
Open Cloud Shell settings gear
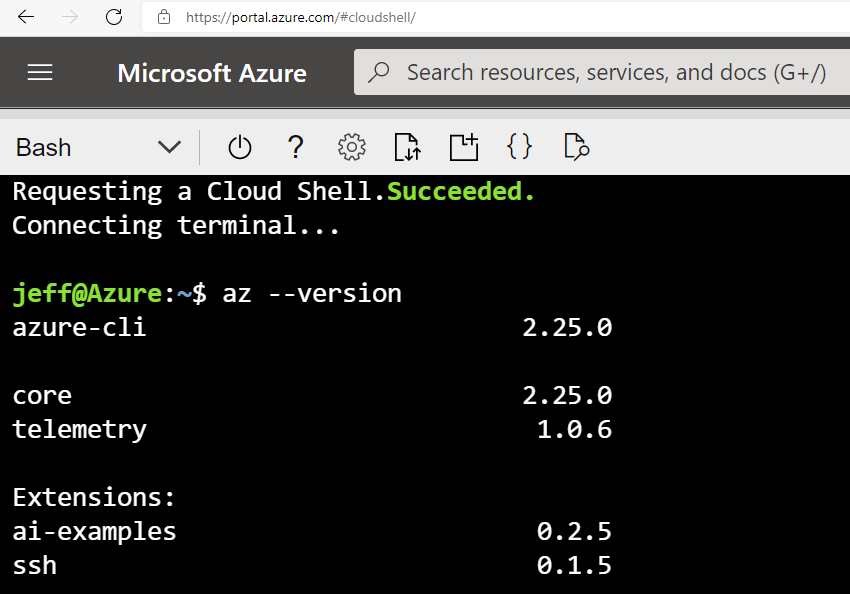click(x=351, y=147)
